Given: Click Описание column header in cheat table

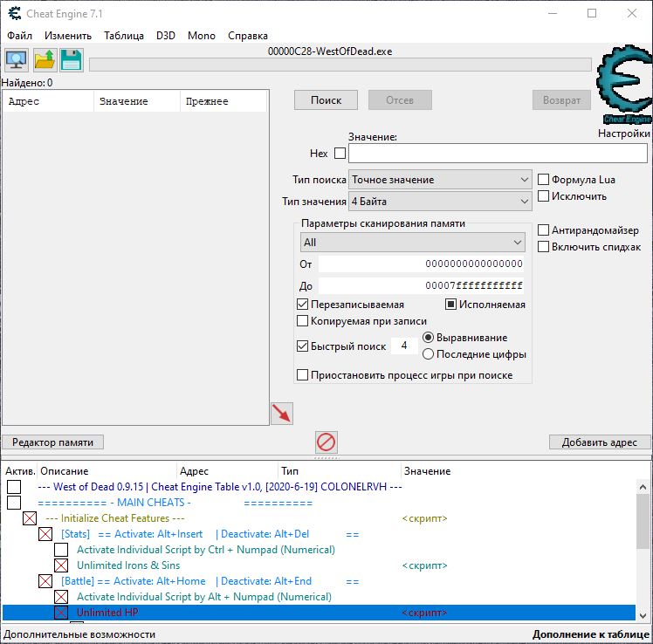Looking at the screenshot, I should (x=107, y=471).
